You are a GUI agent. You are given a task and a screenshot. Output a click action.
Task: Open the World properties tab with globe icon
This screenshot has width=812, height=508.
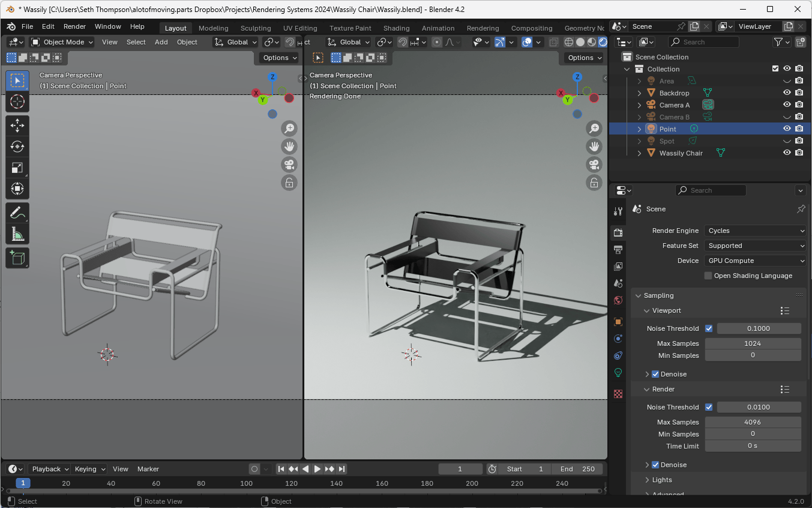point(618,300)
